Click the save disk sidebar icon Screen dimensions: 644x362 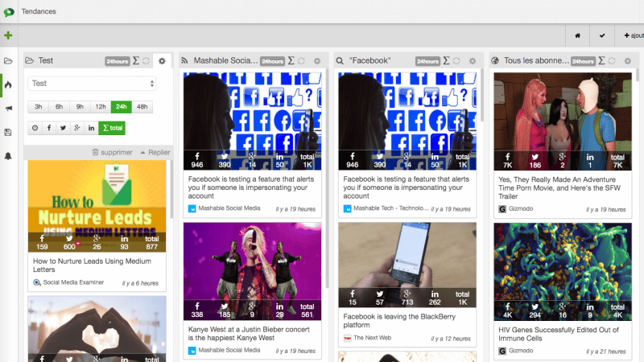(8, 132)
